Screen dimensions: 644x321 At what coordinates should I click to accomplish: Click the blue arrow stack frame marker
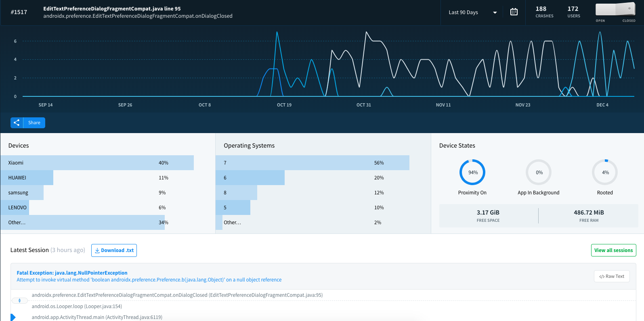point(13,317)
